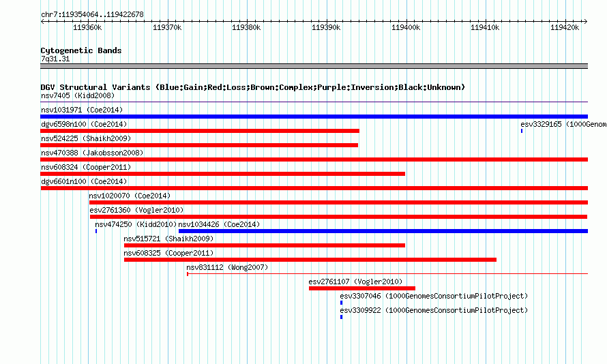
Task: Open the esv2761360 (Vogler2010) label
Action: point(136,210)
